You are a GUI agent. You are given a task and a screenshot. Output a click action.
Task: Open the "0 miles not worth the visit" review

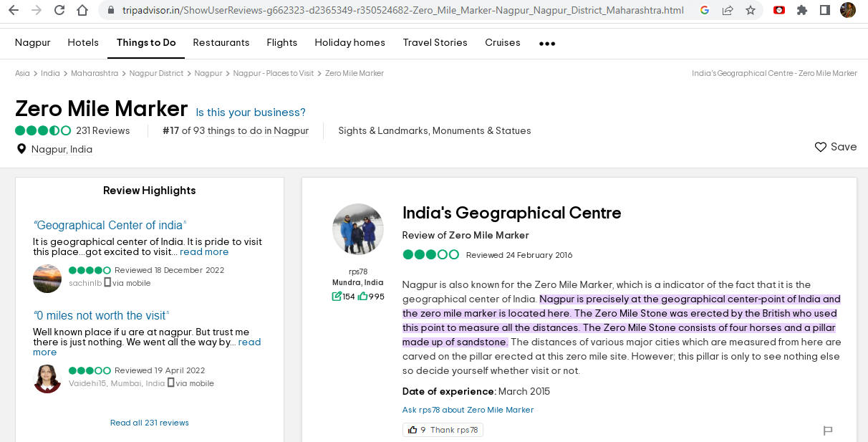(102, 315)
